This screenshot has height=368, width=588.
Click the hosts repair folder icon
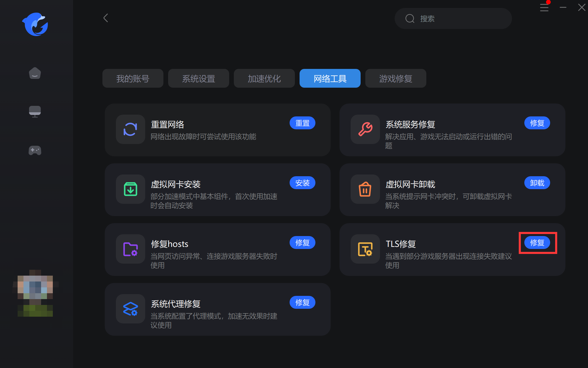pos(131,249)
